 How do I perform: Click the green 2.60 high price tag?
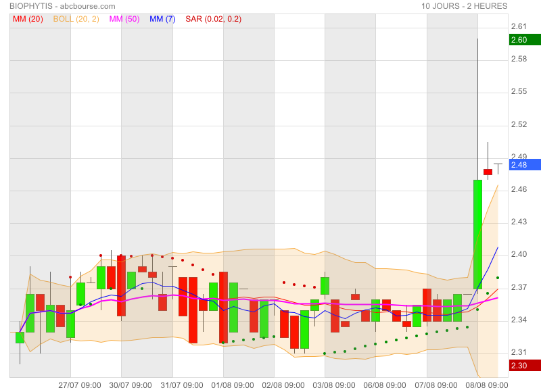pyautogui.click(x=525, y=40)
